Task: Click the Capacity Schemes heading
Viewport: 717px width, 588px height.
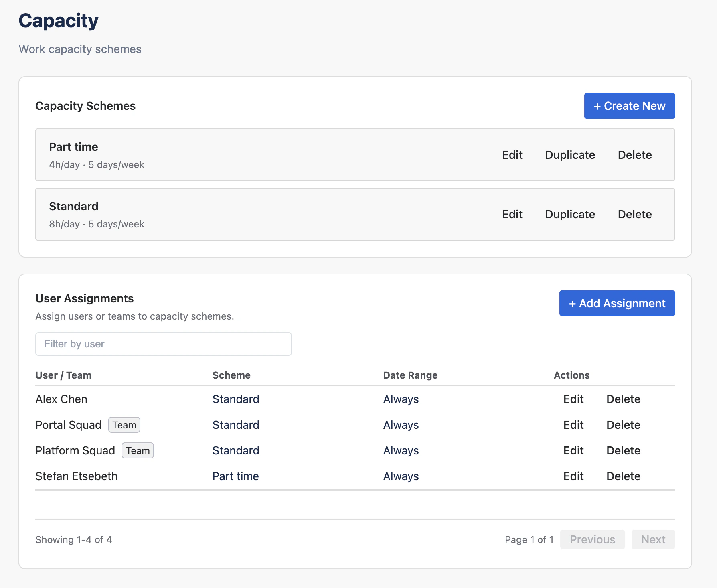Action: click(85, 106)
